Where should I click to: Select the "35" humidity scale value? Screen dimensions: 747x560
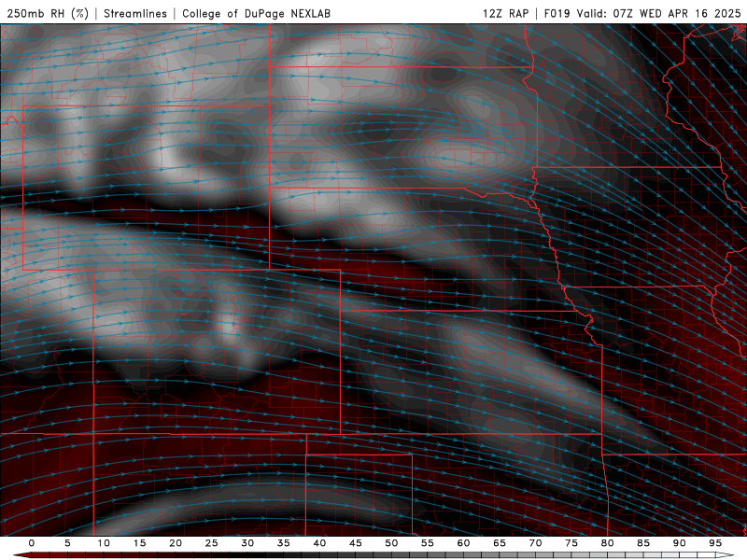point(284,543)
